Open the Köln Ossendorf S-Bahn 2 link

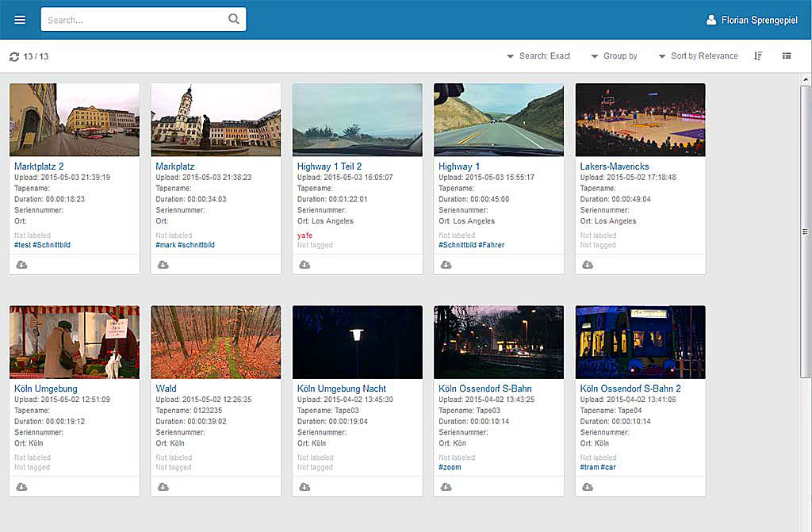630,388
